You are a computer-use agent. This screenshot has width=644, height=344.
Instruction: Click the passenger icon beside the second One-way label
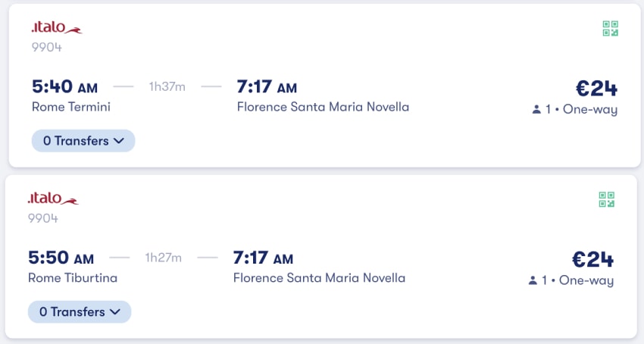tap(533, 280)
